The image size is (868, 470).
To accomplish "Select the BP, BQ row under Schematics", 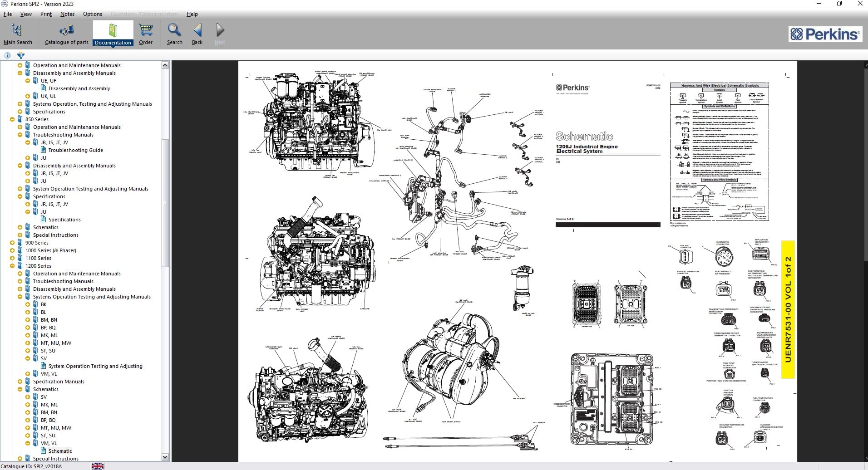I will coord(48,420).
